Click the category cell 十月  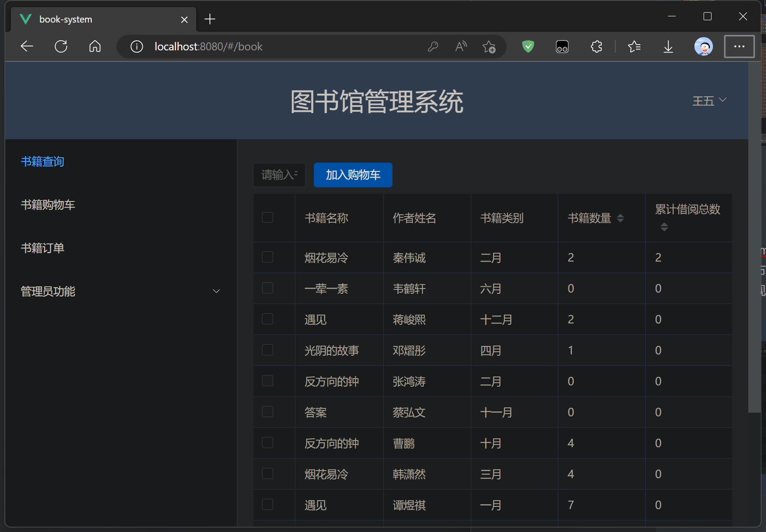(x=491, y=443)
